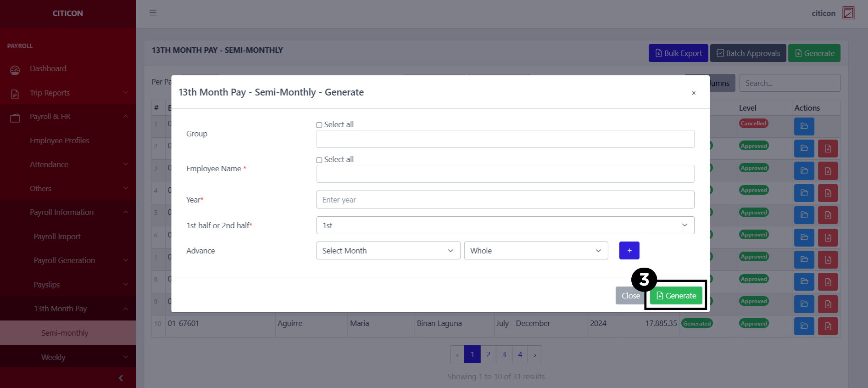Open the Whole advance dropdown

(x=536, y=251)
